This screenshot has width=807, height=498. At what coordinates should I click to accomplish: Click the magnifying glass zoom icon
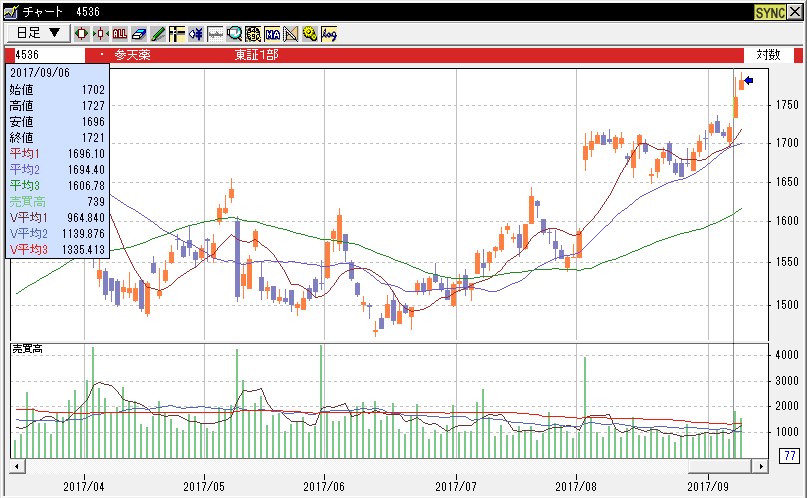pyautogui.click(x=234, y=33)
